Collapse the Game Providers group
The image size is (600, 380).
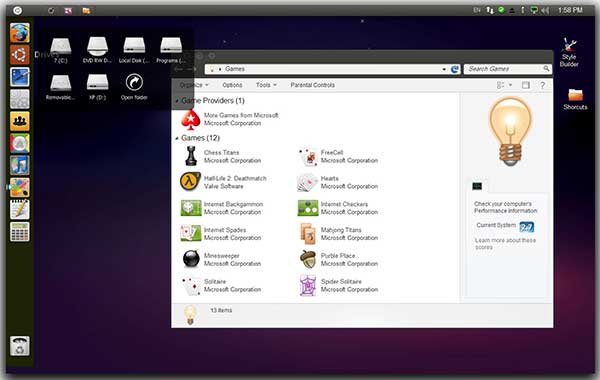tap(177, 101)
